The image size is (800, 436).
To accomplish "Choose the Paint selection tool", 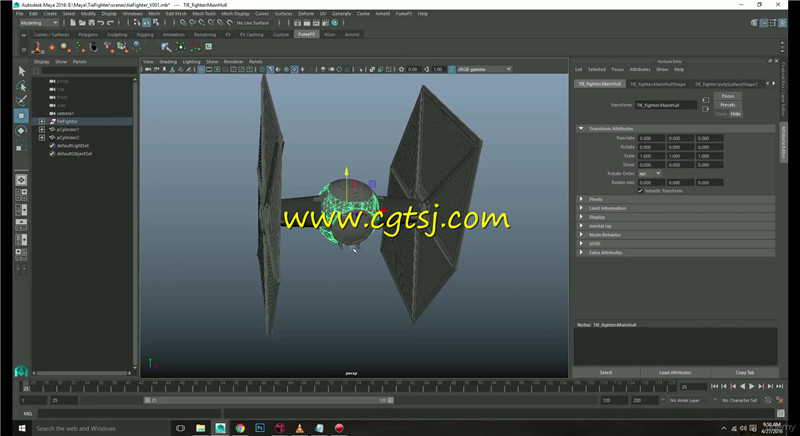I will click(21, 100).
